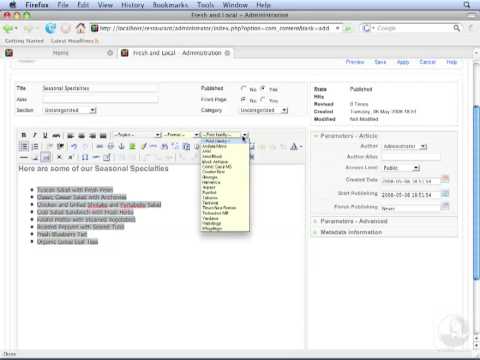Align selected text right
The image size is (480, 360).
tap(92, 135)
